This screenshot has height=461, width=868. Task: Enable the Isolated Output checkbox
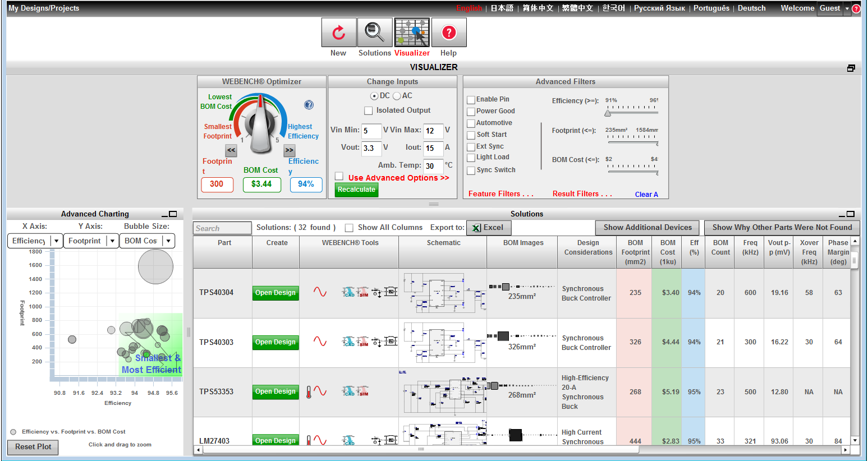[369, 110]
